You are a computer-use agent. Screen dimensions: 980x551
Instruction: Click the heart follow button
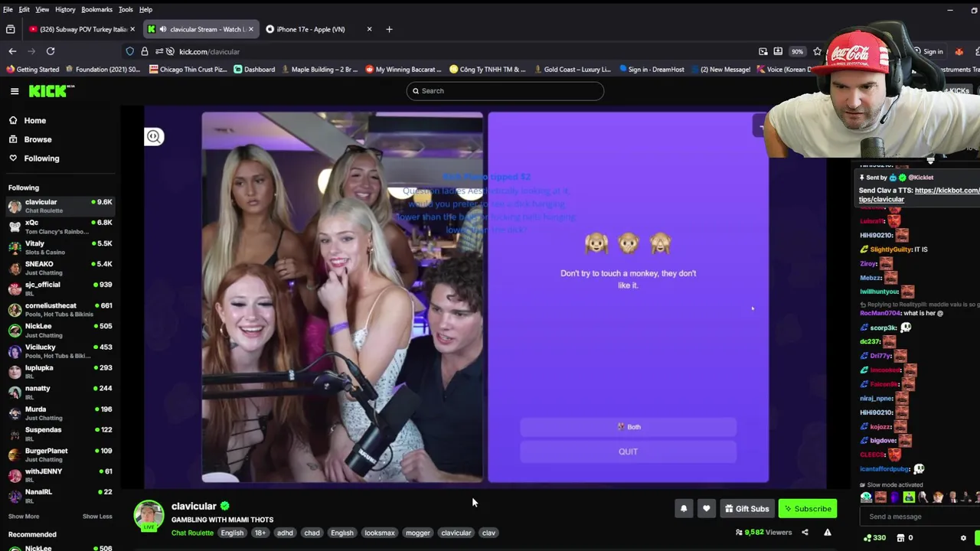[x=706, y=509]
